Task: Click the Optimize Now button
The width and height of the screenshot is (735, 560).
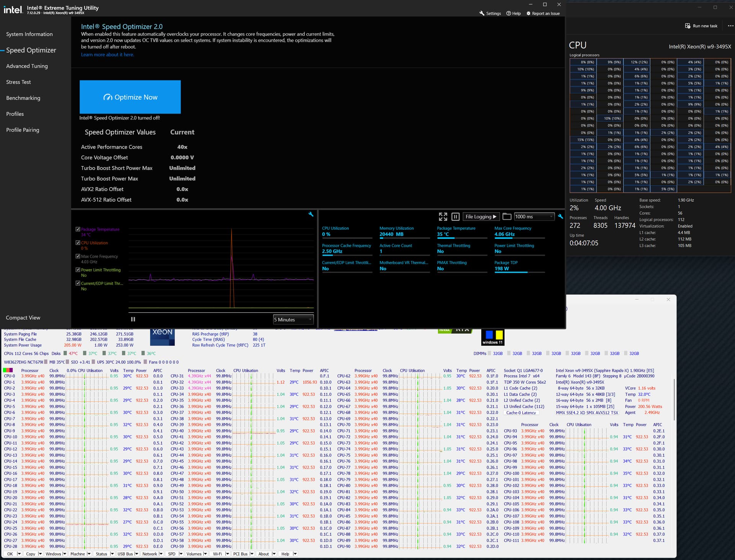Action: click(130, 97)
